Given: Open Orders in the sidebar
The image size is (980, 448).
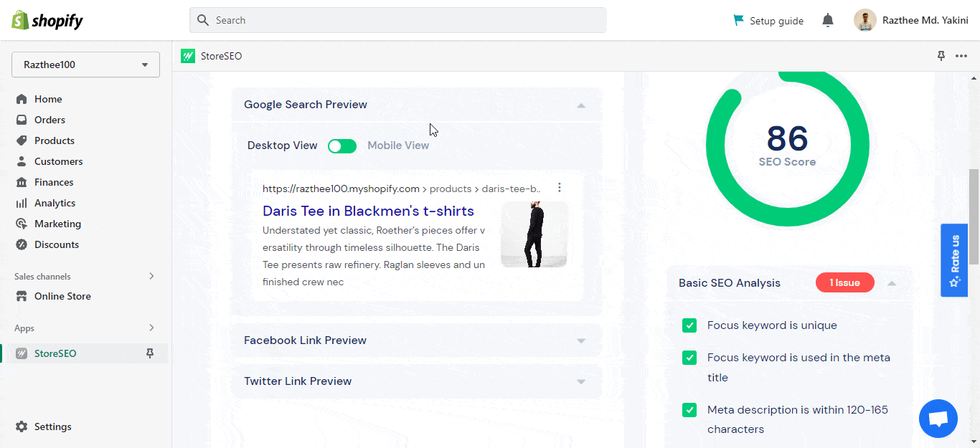Looking at the screenshot, I should (50, 120).
